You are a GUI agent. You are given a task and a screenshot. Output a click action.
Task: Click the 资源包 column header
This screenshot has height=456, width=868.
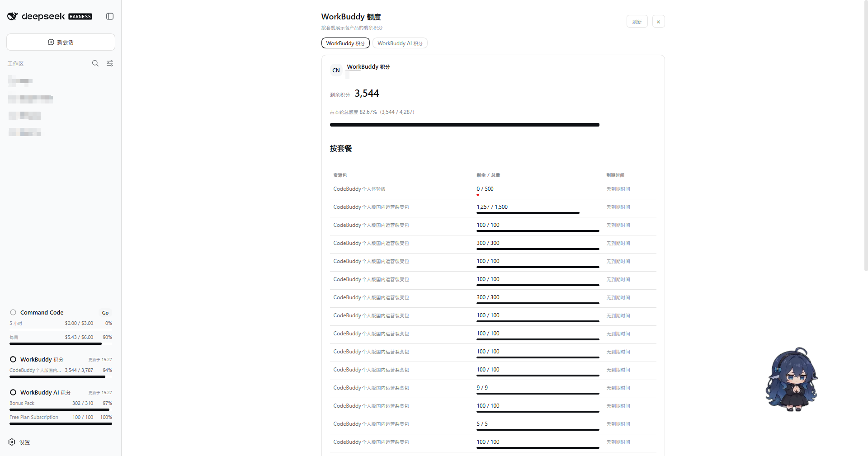coord(340,175)
